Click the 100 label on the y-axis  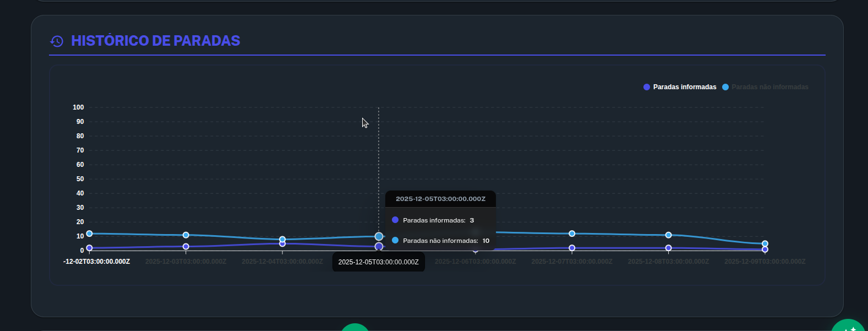[x=78, y=107]
